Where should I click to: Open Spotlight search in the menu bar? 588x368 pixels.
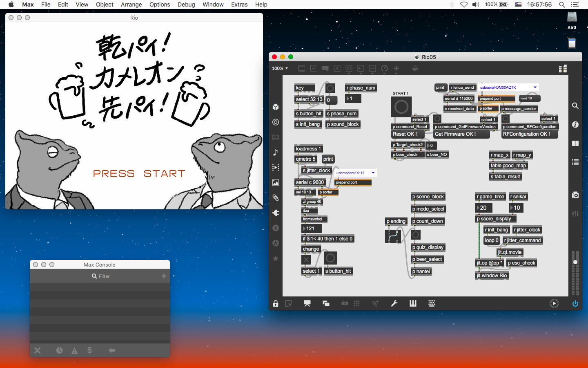(x=562, y=4)
